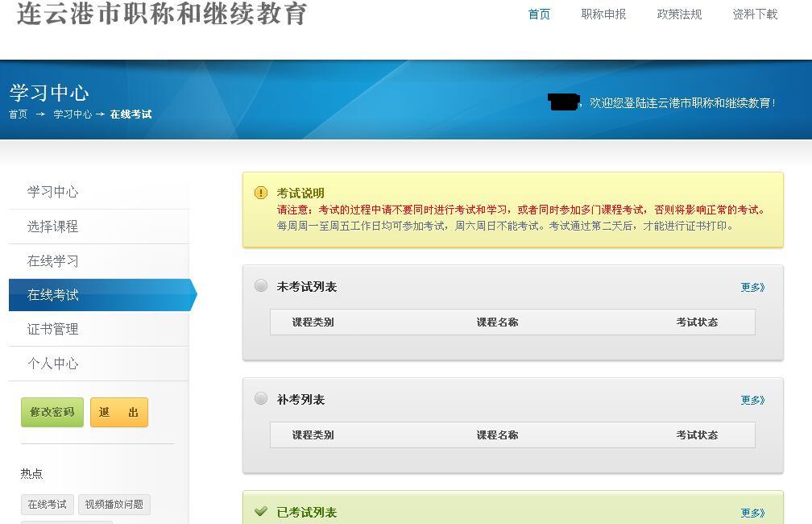Open 资料下载 from the top menu
The height and width of the screenshot is (524, 812).
click(x=755, y=15)
